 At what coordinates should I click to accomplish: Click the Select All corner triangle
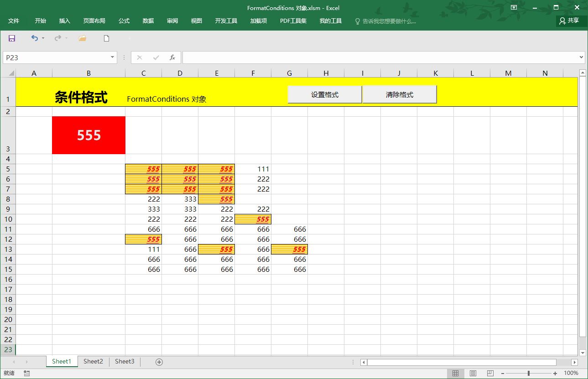coord(11,73)
